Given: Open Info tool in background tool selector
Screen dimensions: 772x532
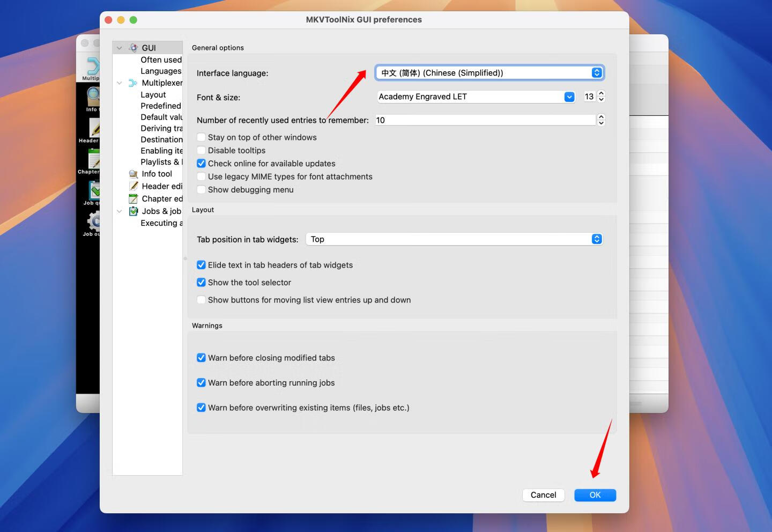Looking at the screenshot, I should click(x=93, y=97).
